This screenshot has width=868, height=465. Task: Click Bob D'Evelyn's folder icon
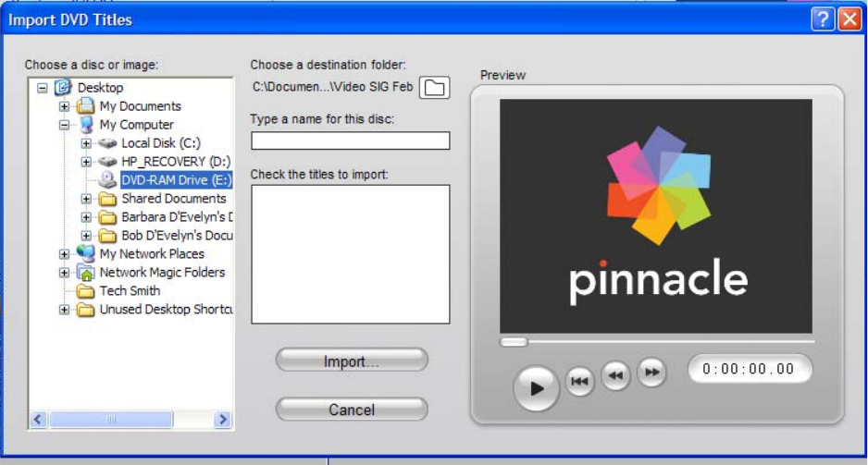point(107,236)
